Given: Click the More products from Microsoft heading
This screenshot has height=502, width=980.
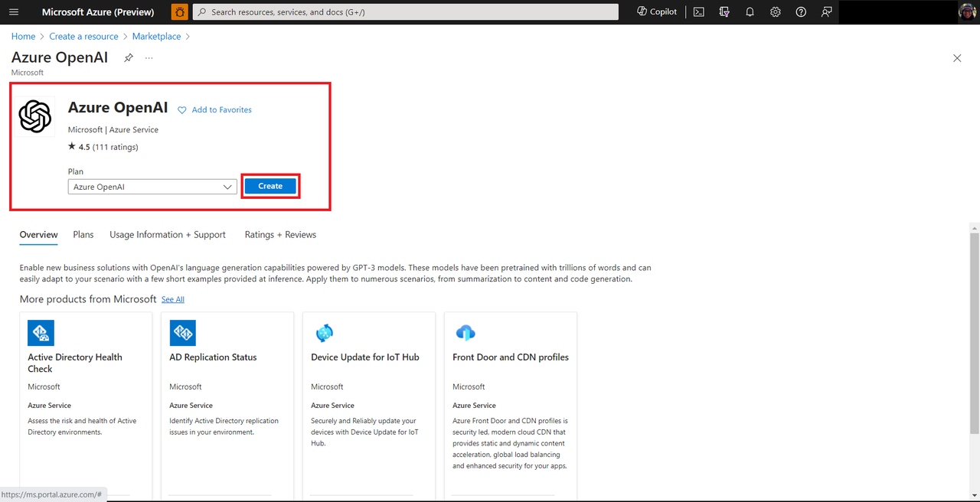Looking at the screenshot, I should pos(88,299).
